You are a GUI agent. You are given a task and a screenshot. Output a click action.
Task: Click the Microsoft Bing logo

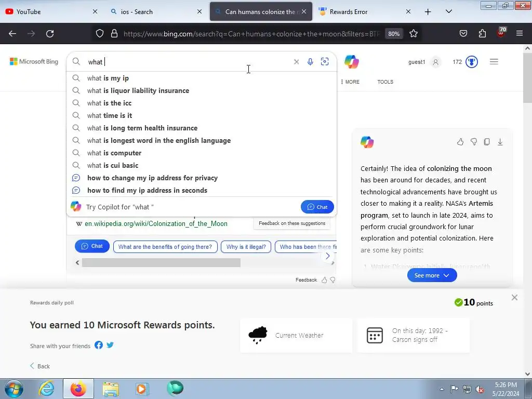(x=34, y=61)
